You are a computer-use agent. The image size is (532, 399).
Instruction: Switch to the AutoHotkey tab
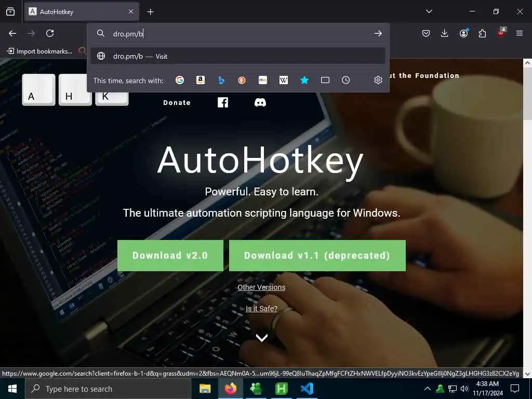click(x=82, y=11)
